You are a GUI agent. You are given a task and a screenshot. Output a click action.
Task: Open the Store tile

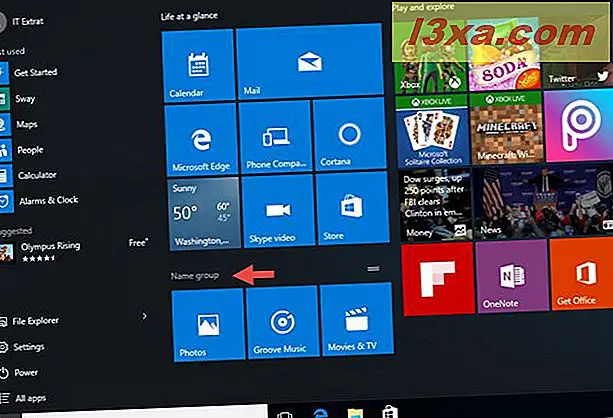352,208
